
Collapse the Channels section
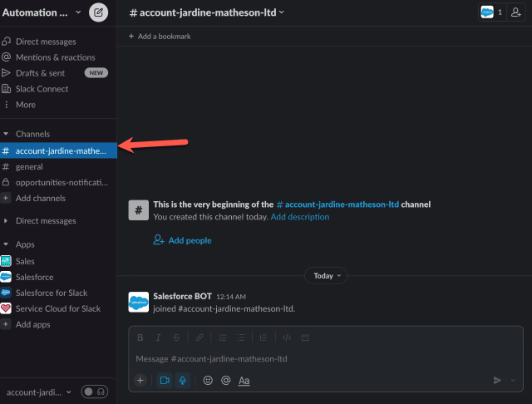[x=7, y=134]
